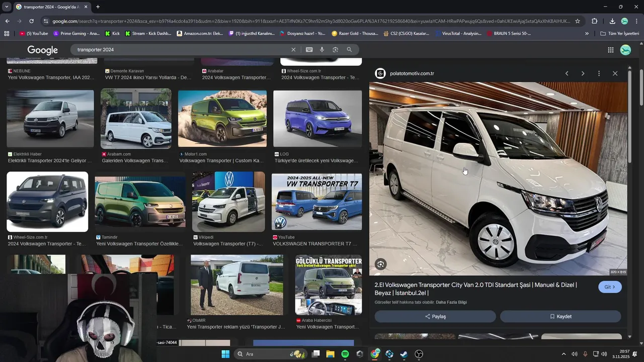The width and height of the screenshot is (644, 362).
Task: Open the VirusTotal bookmark
Action: pos(459,34)
